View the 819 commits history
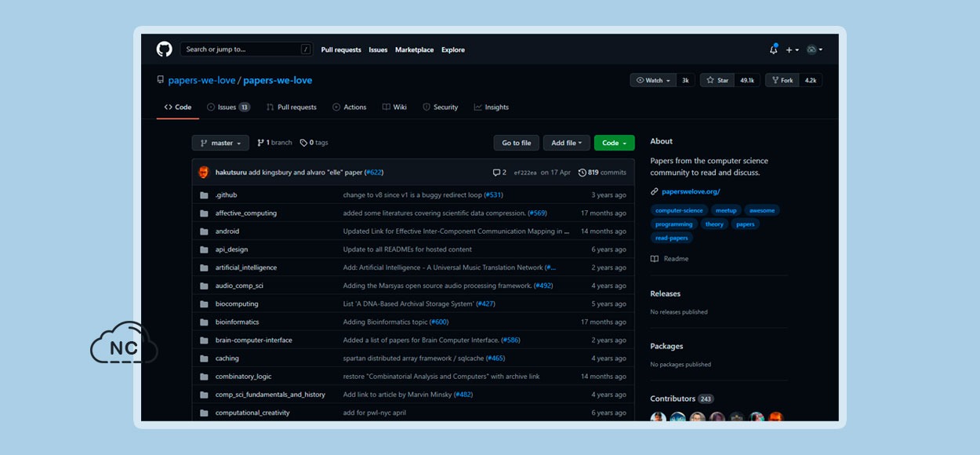 point(602,172)
